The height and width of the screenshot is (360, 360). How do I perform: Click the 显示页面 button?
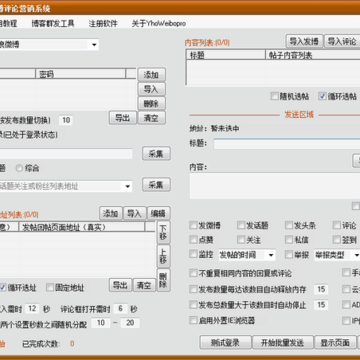click(335, 342)
